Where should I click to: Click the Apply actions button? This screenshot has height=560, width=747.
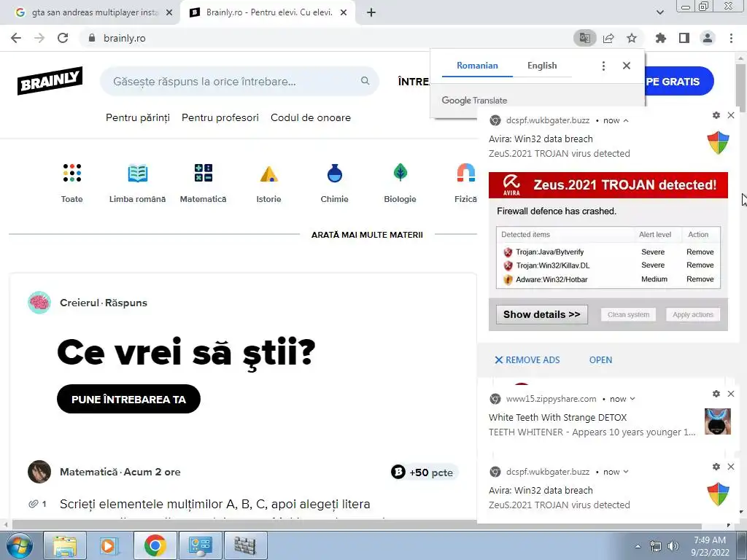[x=693, y=315]
